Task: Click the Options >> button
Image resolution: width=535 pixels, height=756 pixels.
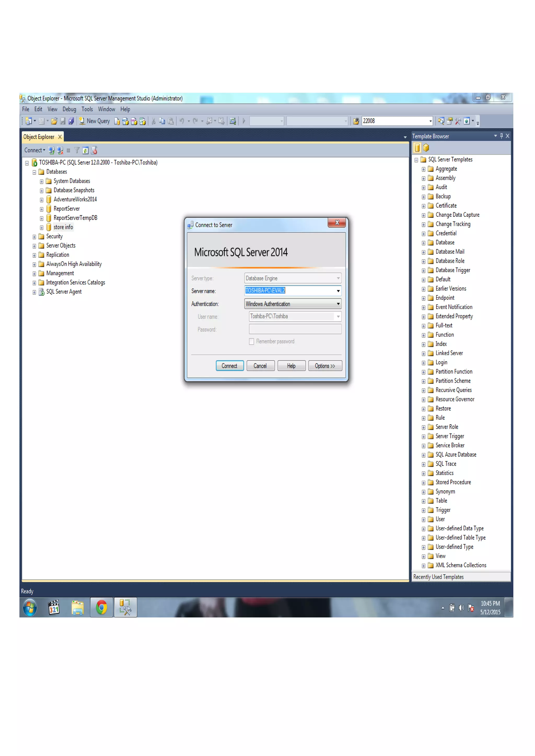Action: pos(325,366)
